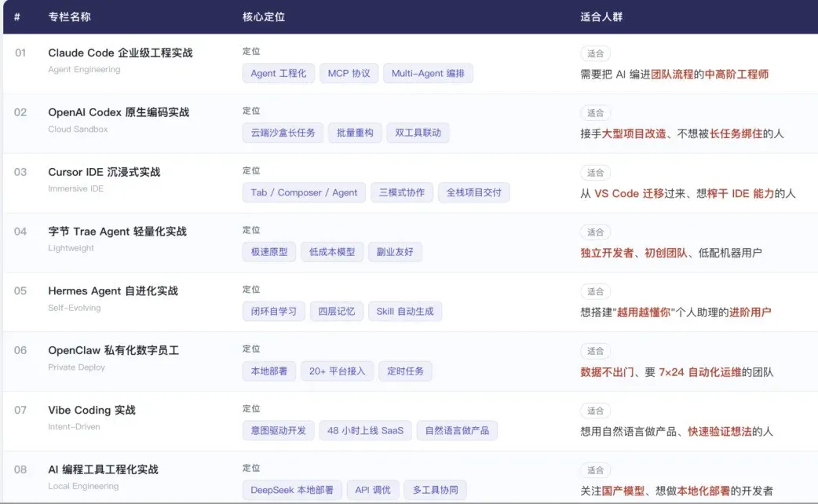Select the Skill 自动生成 tag
The width and height of the screenshot is (818, 504).
point(405,312)
